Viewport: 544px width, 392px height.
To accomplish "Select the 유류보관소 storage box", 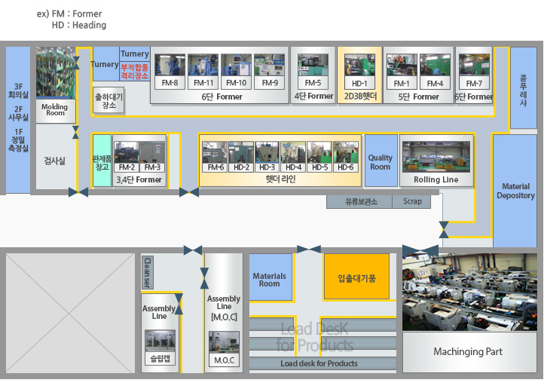I will click(x=359, y=201).
